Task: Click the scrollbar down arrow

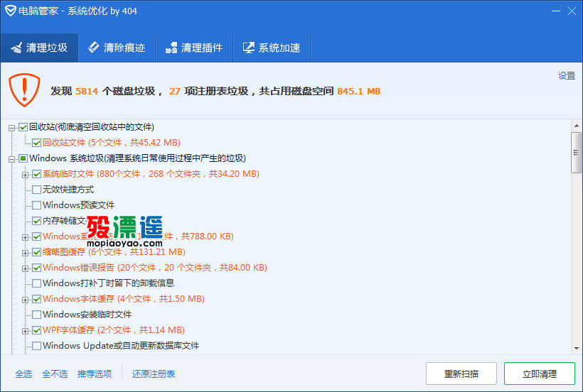Action: click(x=577, y=349)
